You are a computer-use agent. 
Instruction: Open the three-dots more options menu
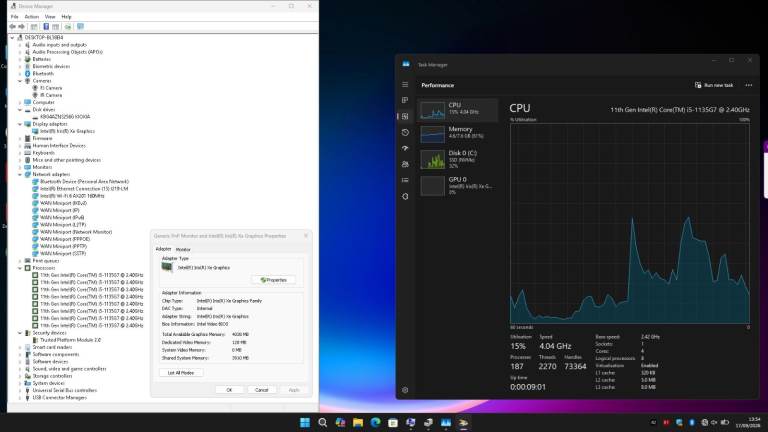click(748, 85)
